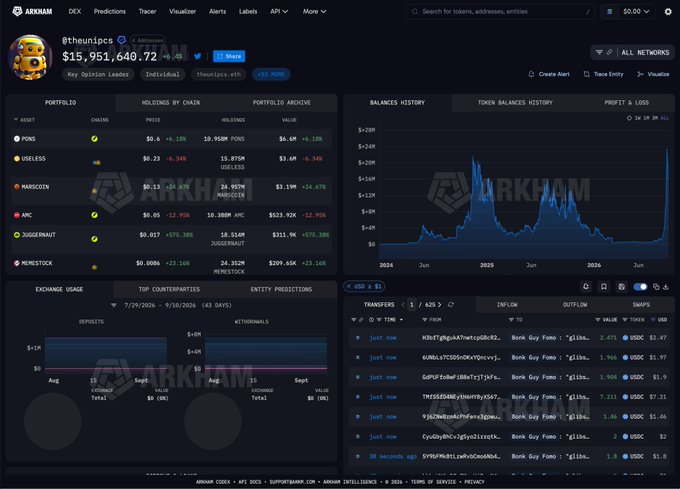Expand the API menu
Screen dimensions: 680x489
279,11
